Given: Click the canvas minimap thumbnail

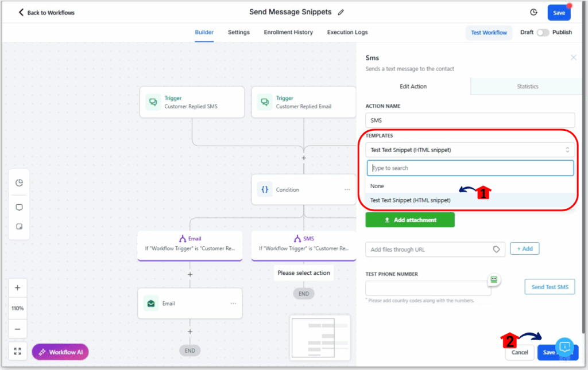Looking at the screenshot, I should [x=320, y=337].
